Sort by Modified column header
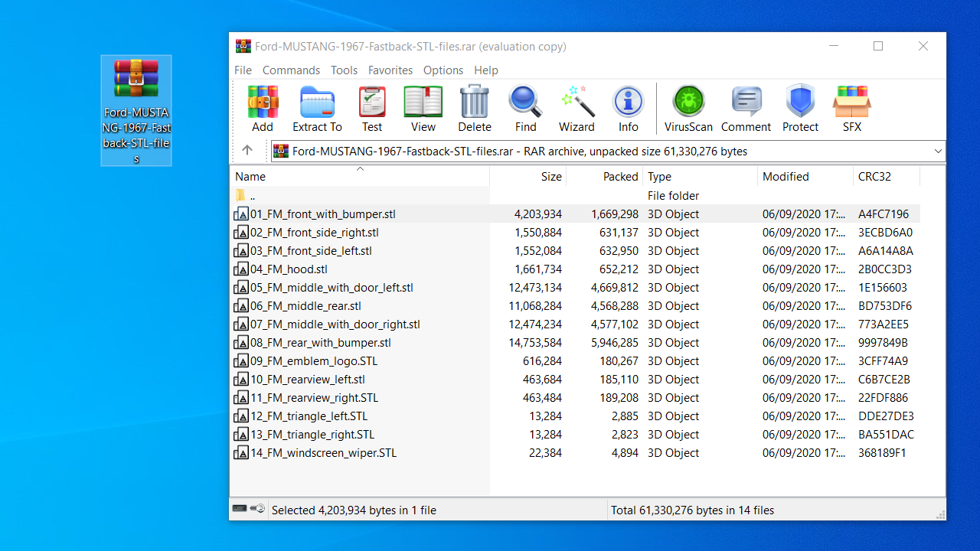Image resolution: width=980 pixels, height=551 pixels. pyautogui.click(x=805, y=176)
